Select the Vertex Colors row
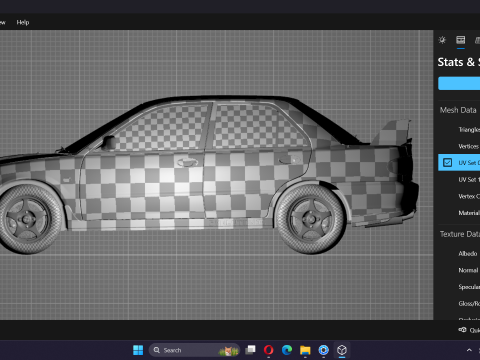The height and width of the screenshot is (360, 480). [459, 196]
